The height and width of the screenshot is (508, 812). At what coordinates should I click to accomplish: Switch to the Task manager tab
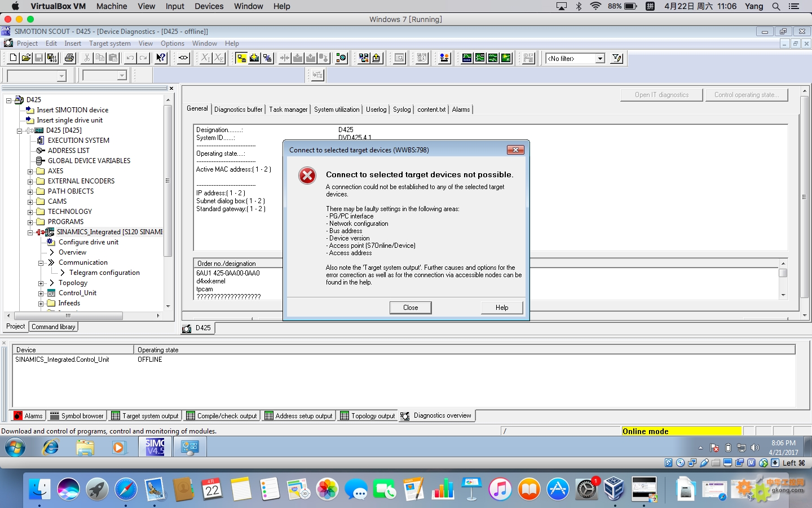click(x=288, y=110)
